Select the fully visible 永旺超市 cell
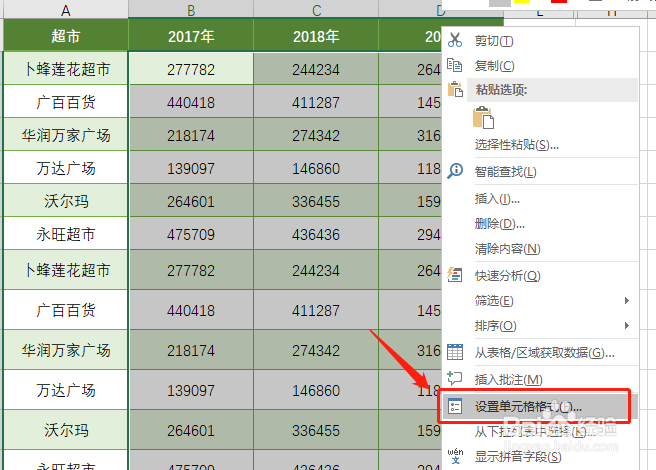Screen dimensions: 656x470 click(x=66, y=234)
